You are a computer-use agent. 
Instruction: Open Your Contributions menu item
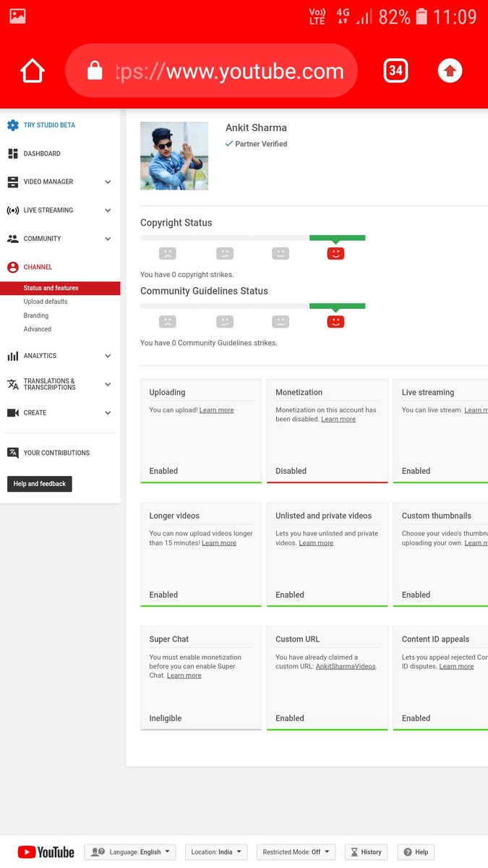click(56, 453)
